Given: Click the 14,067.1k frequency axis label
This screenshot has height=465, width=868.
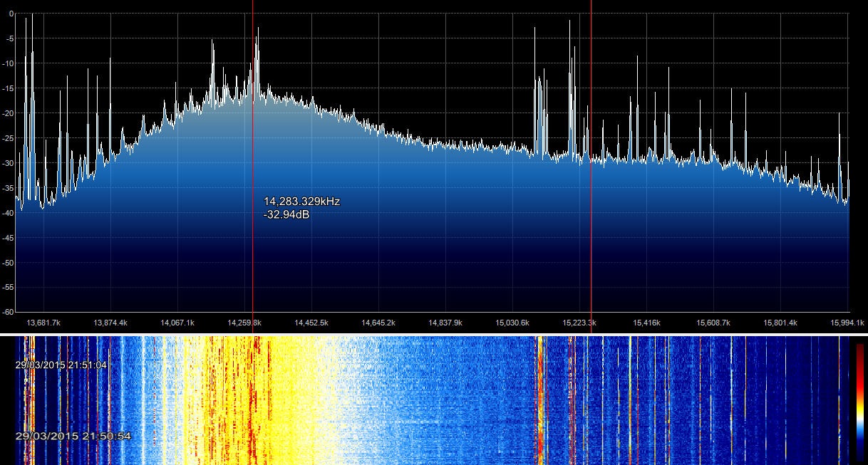Looking at the screenshot, I should (177, 323).
